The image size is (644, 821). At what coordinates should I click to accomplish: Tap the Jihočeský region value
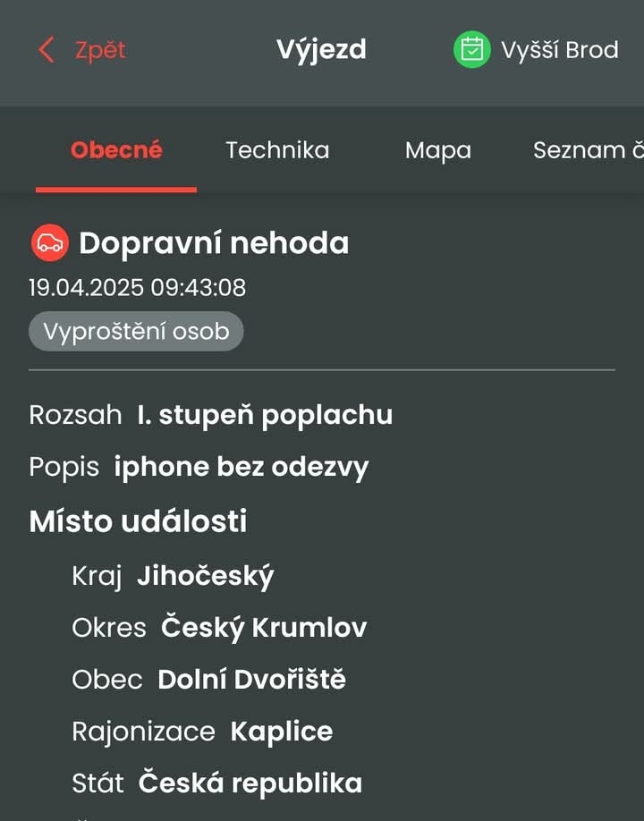coord(205,577)
